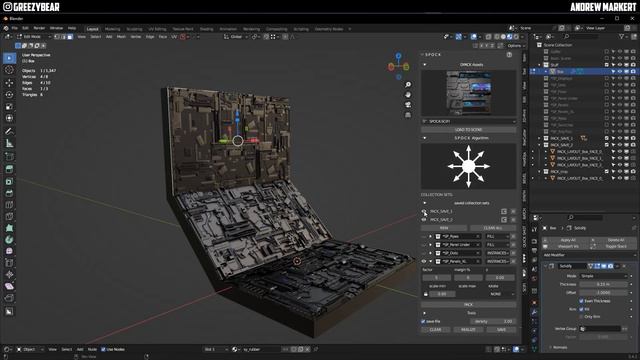Toggle visibility eye of PACK_SAVE_1 set
640x360 pixels.
(x=424, y=211)
